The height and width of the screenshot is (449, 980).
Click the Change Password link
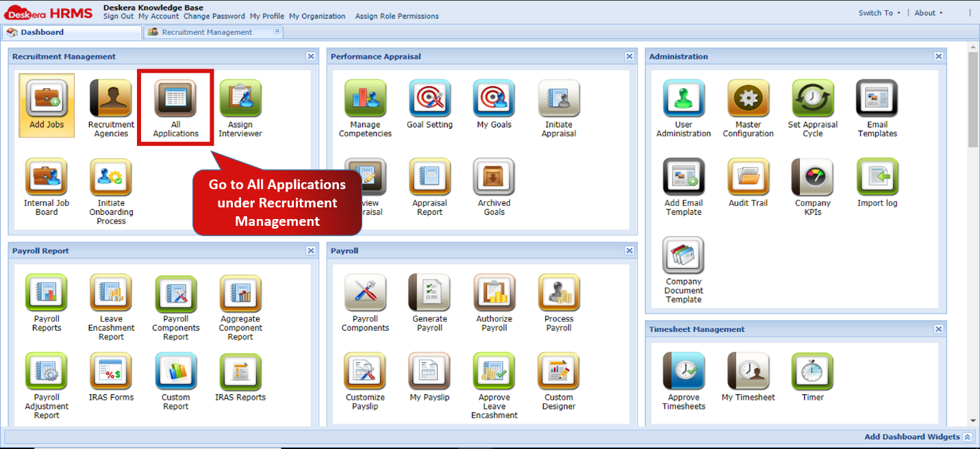tap(214, 16)
